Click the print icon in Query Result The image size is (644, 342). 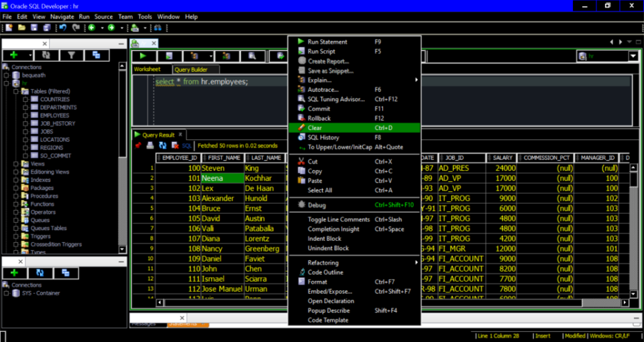click(x=150, y=145)
